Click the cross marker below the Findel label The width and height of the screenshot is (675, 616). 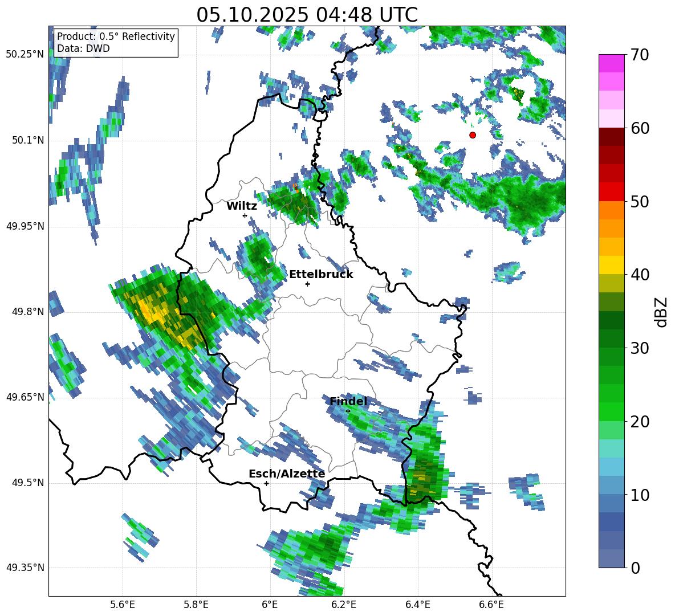(348, 411)
